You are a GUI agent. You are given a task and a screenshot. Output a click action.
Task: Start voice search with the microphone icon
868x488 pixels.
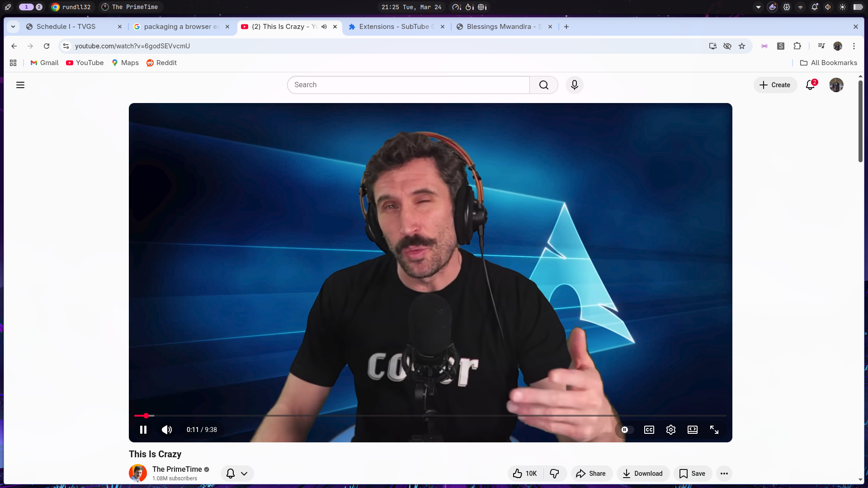574,84
